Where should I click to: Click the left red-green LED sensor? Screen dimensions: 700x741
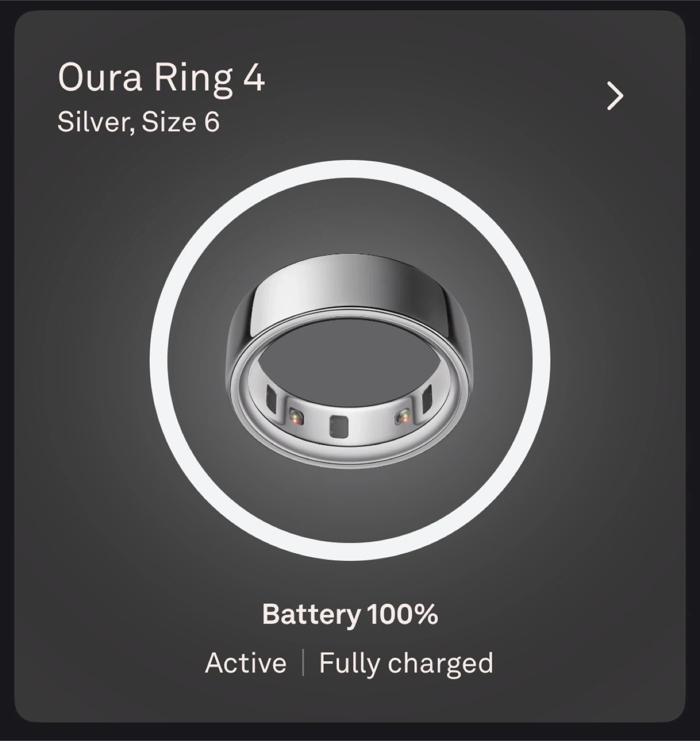coord(296,415)
